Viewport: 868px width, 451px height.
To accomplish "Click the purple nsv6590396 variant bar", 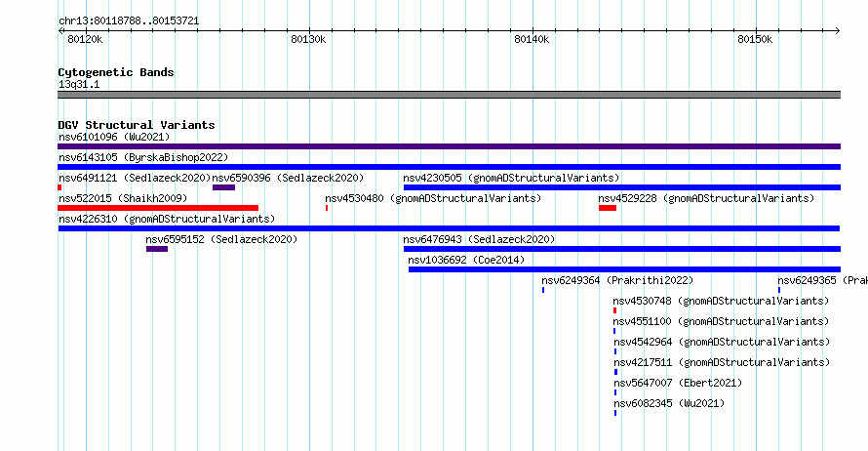I will [223, 187].
